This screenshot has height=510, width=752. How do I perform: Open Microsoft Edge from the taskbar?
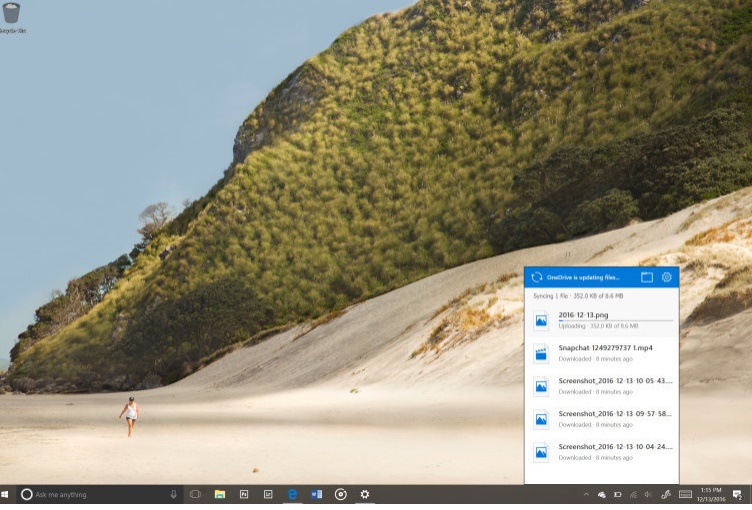293,494
